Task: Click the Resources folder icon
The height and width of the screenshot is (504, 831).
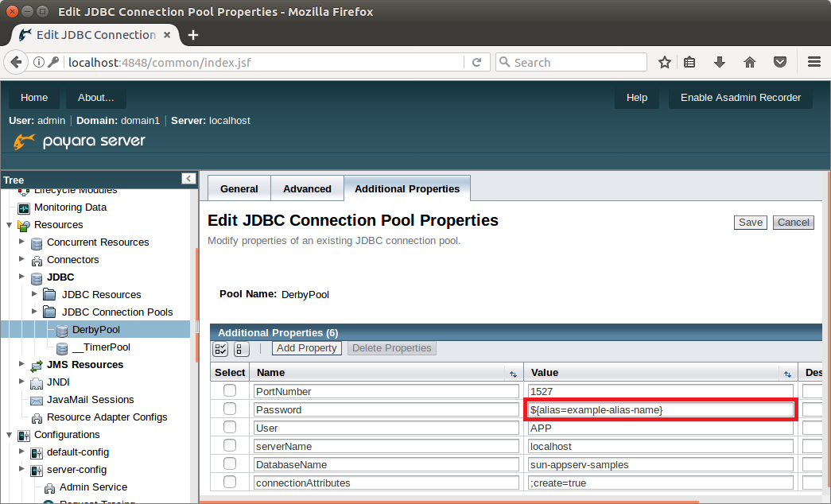Action: pyautogui.click(x=23, y=226)
